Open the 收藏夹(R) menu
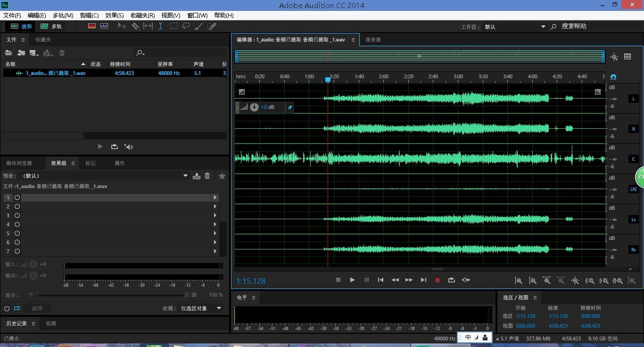The image size is (644, 347). 143,16
